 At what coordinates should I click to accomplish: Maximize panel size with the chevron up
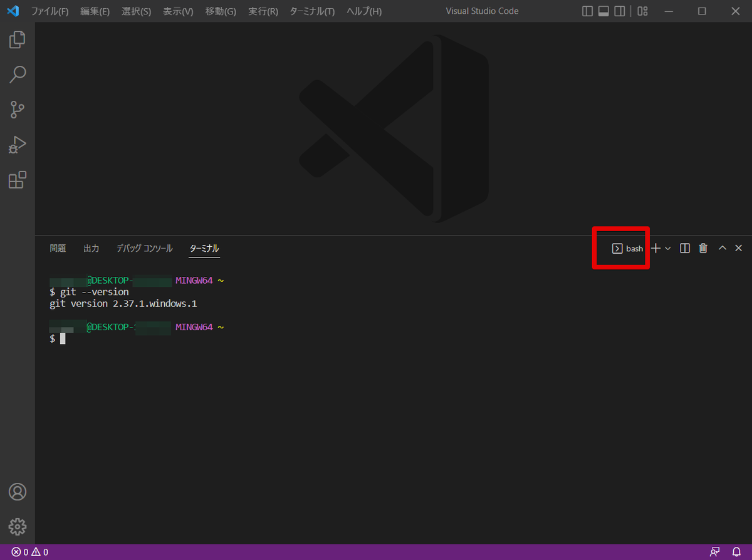click(x=722, y=249)
